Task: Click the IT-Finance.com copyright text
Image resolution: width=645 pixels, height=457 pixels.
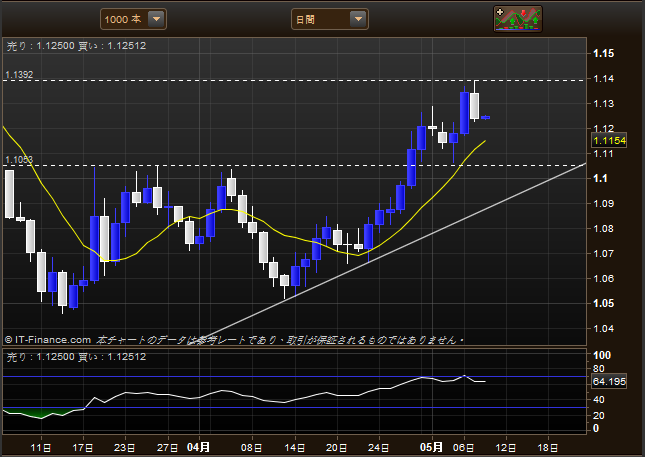Action: [48, 340]
